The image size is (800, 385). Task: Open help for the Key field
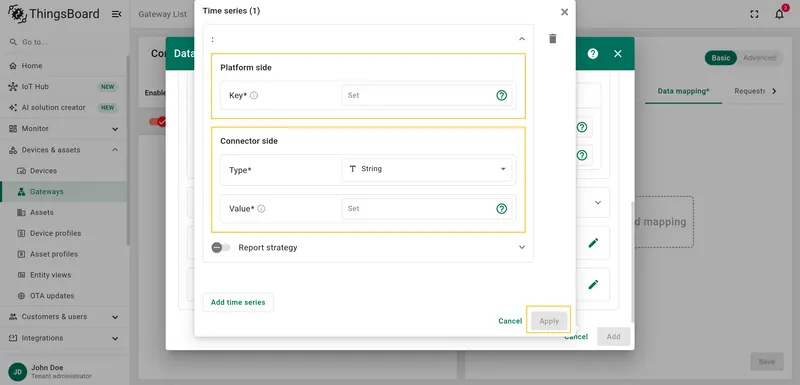point(502,95)
